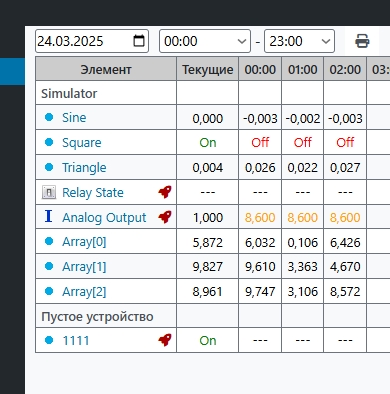Click the print report icon

pos(362,41)
